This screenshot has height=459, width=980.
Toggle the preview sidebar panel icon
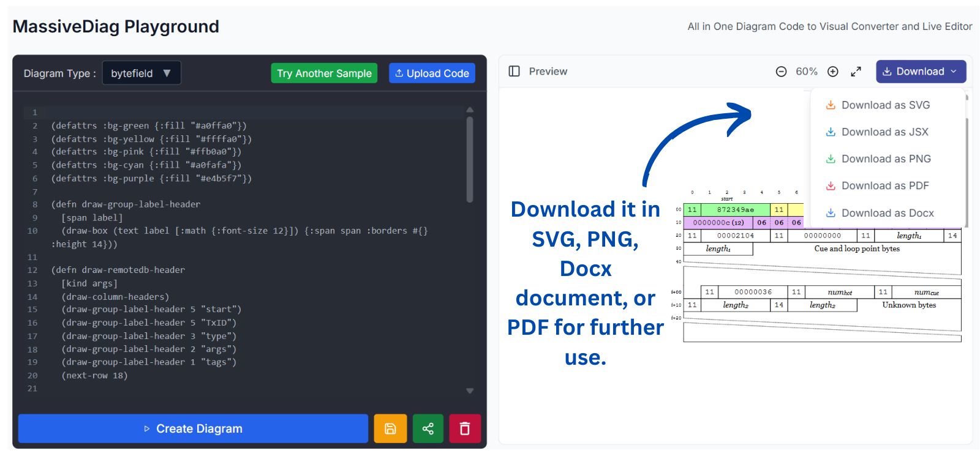coord(514,72)
